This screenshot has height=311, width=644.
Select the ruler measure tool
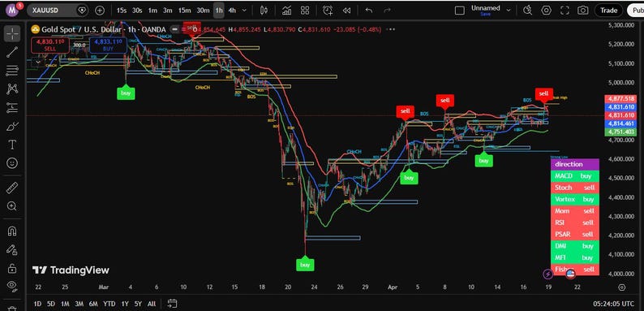point(12,188)
